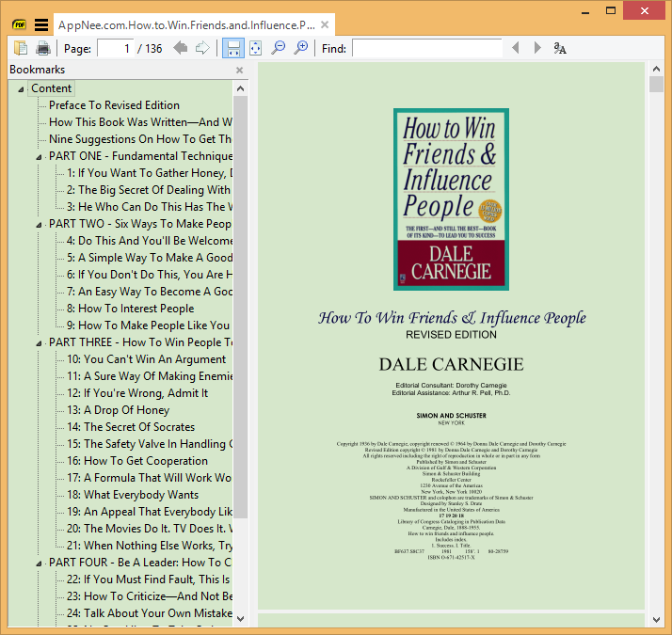The height and width of the screenshot is (635, 672).
Task: Click the SumatraPDF application logo icon
Action: [19, 24]
